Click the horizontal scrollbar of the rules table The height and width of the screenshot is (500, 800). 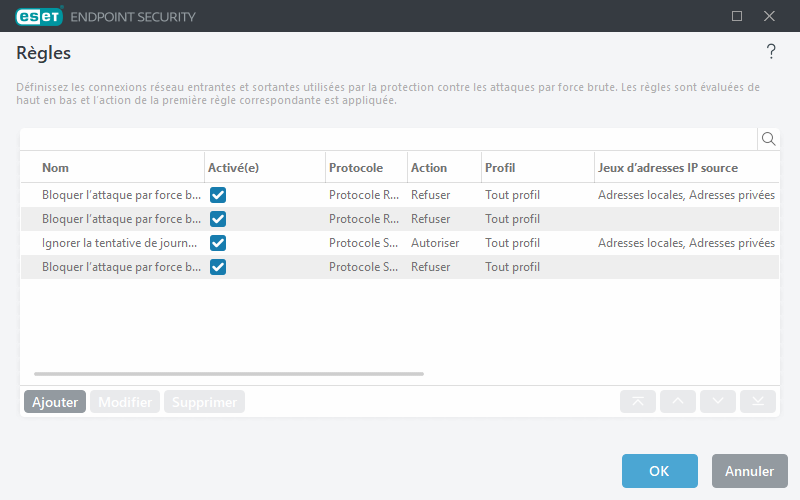(229, 374)
